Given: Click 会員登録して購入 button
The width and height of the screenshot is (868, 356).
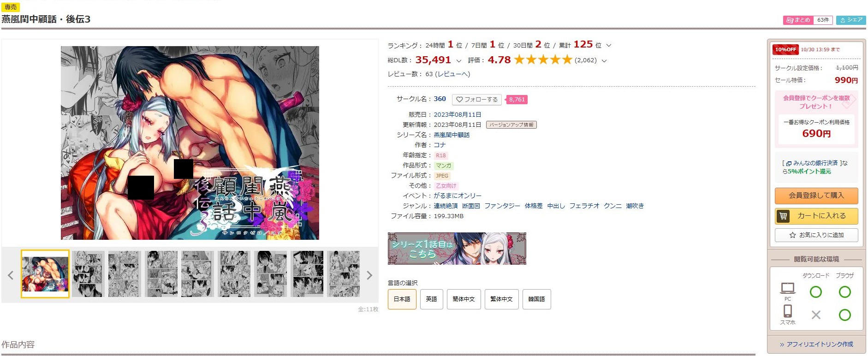Looking at the screenshot, I should [x=816, y=196].
